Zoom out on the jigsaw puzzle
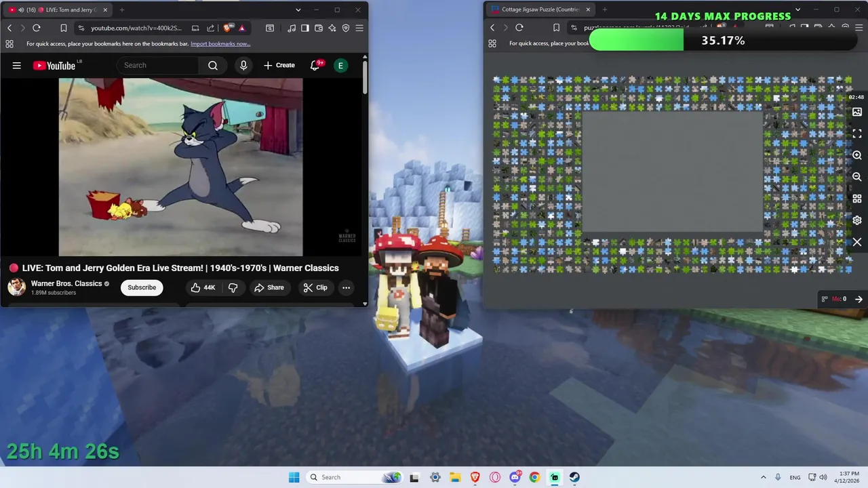The width and height of the screenshot is (868, 488). pos(857,177)
